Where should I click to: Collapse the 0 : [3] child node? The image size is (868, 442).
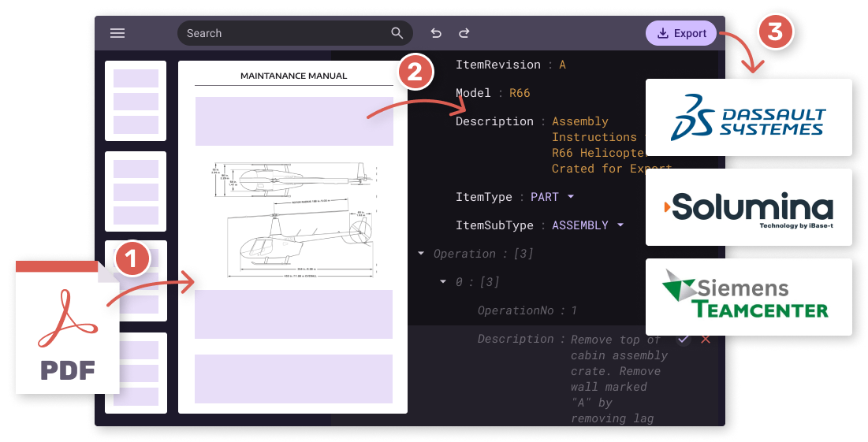pyautogui.click(x=443, y=282)
